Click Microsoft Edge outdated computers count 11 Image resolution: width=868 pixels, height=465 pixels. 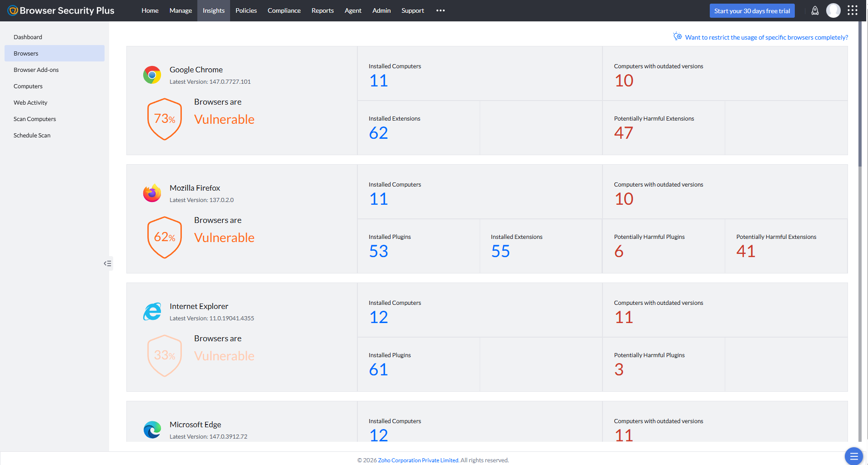tap(624, 435)
